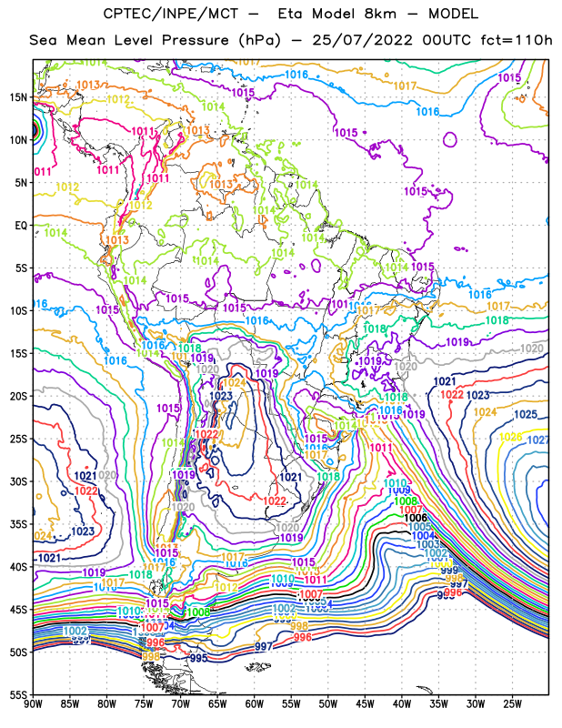562x728 pixels.
Task: Click the 'CPTEC/INPE/MCT' header text
Action: 170,14
